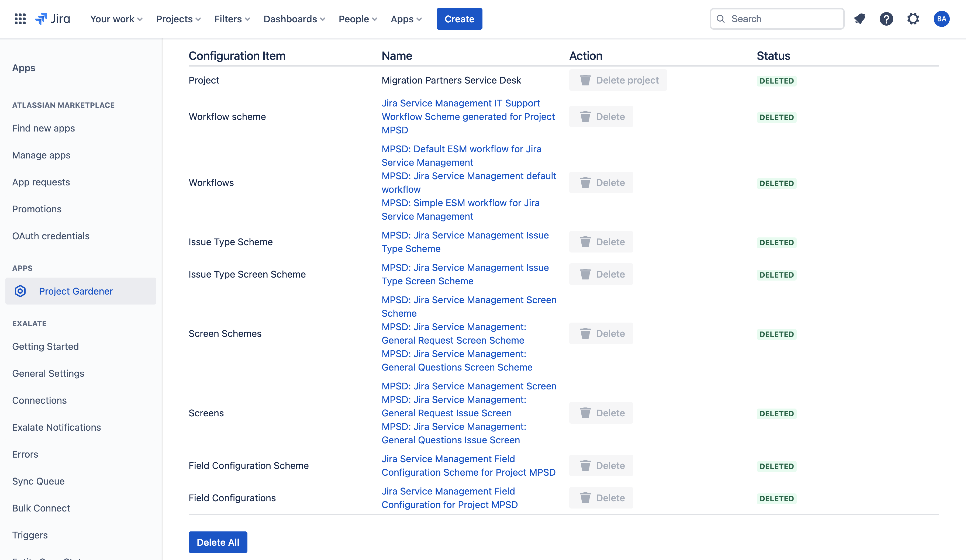This screenshot has height=560, width=966.
Task: Open the Dashboards dropdown menu
Action: 294,19
